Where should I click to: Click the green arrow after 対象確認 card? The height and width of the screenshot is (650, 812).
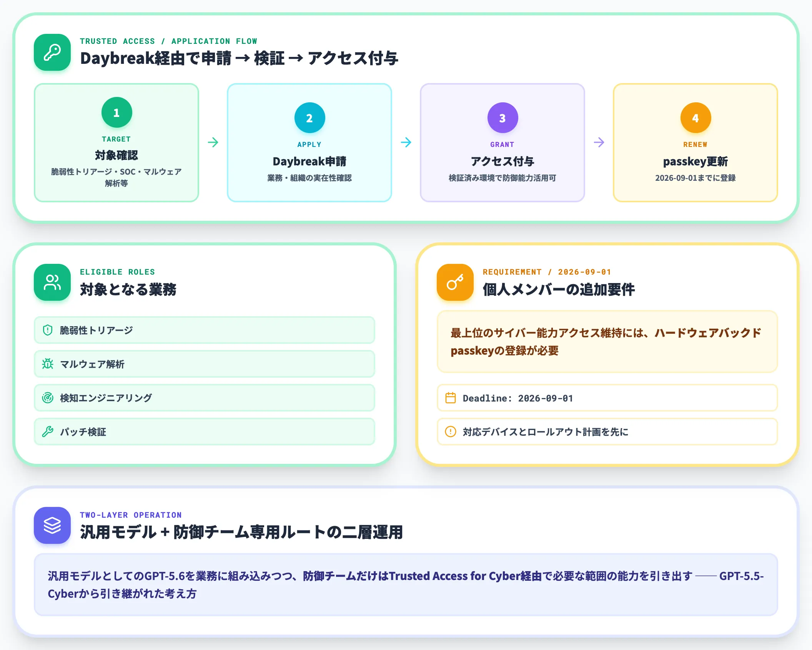[x=213, y=142]
